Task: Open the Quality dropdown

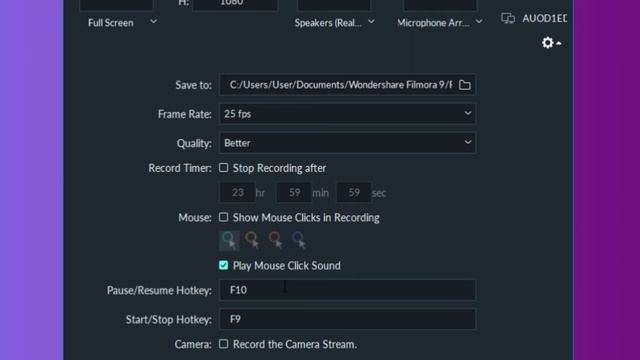Action: pos(347,143)
